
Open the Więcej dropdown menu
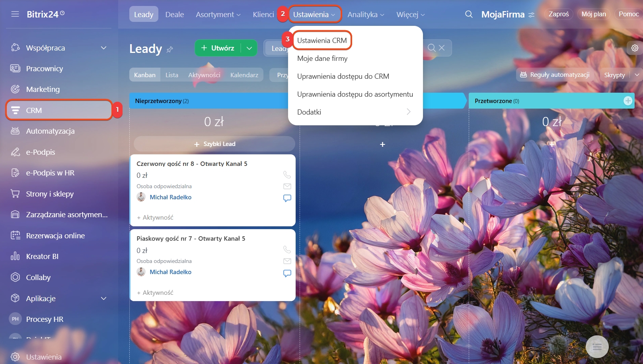coord(411,14)
